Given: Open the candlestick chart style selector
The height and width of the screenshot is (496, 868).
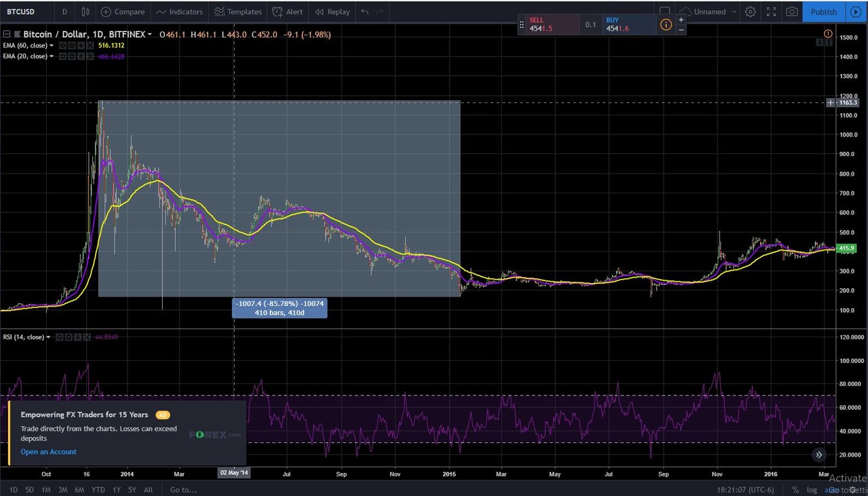Looking at the screenshot, I should [85, 12].
